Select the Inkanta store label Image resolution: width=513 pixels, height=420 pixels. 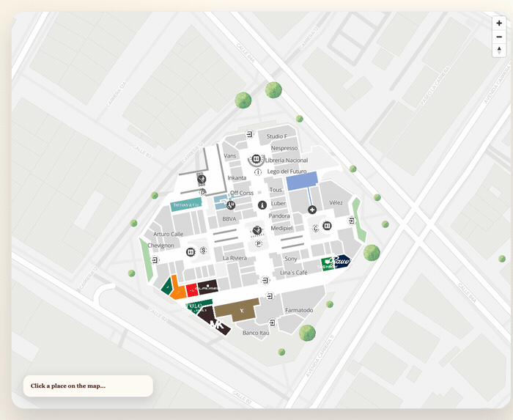[237, 178]
